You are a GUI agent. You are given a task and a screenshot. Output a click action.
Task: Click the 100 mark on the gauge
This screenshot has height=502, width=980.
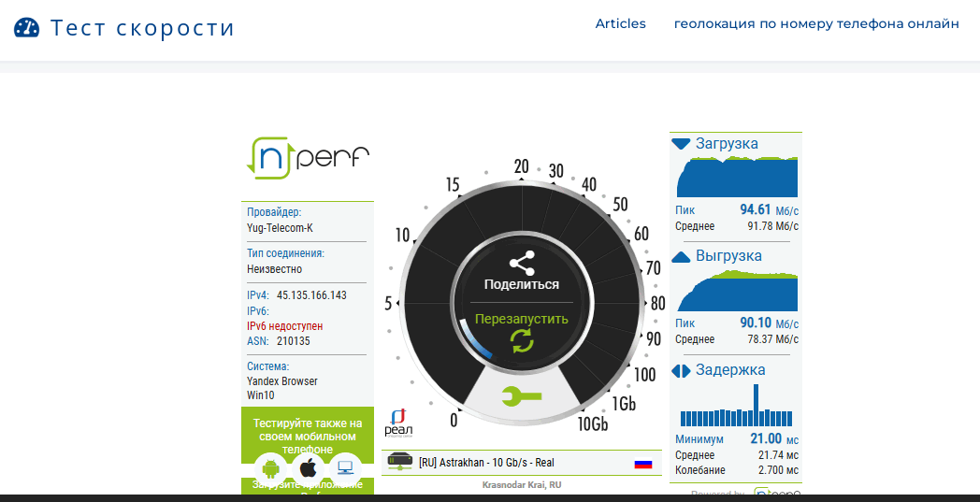coord(645,375)
